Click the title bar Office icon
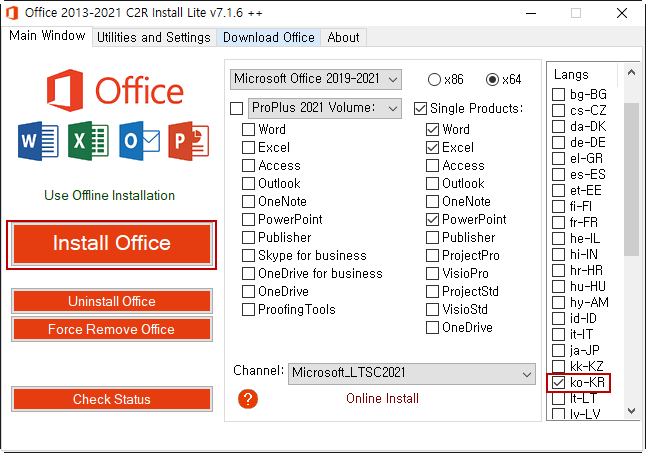 pos(12,13)
